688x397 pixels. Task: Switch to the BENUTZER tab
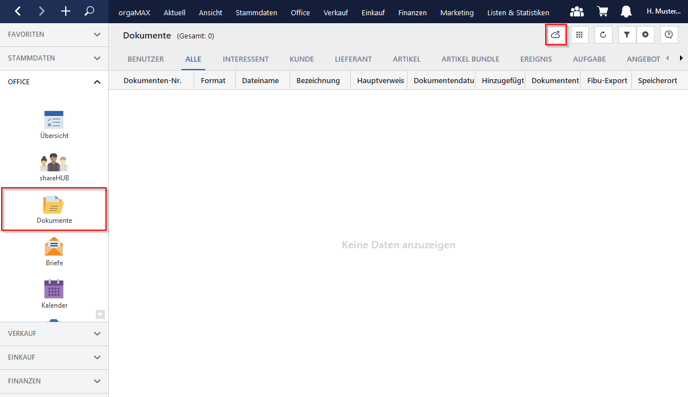[x=146, y=59]
